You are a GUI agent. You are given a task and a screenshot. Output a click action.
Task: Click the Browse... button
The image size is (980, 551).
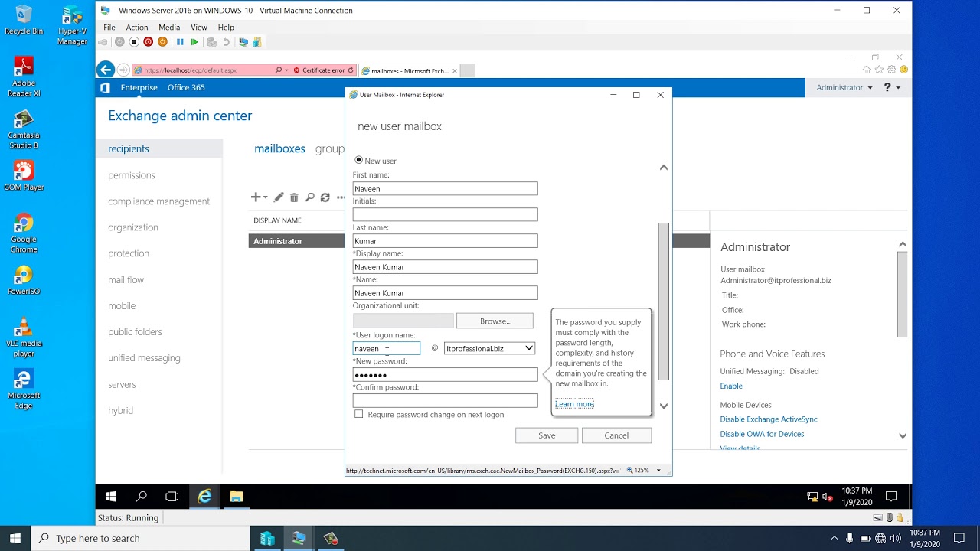click(495, 321)
